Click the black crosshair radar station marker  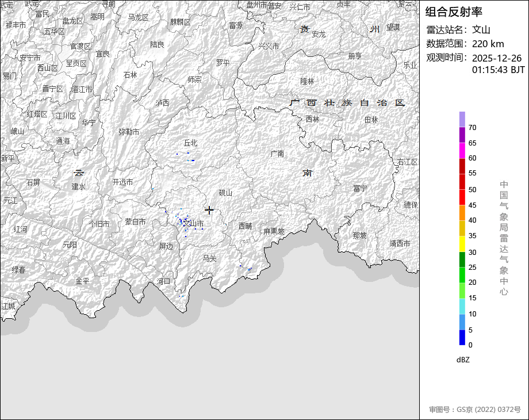[209, 210]
